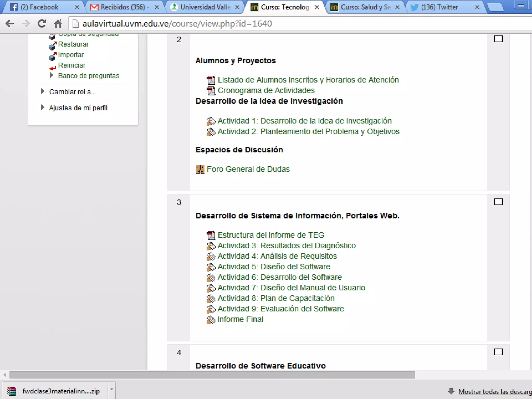Click the horizontal scrollbar at the bottom
Image resolution: width=532 pixels, height=399 pixels.
pos(212,375)
